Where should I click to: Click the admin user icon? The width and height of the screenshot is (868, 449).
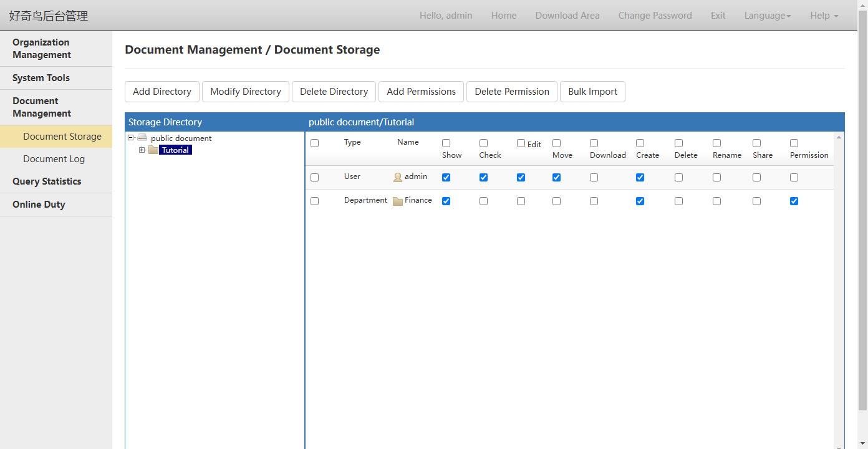(397, 178)
